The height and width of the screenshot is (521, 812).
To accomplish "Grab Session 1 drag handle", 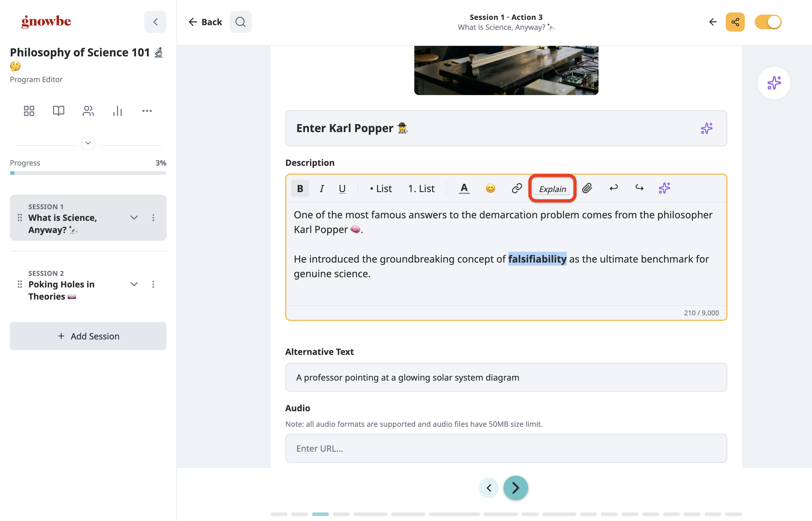I will point(20,218).
